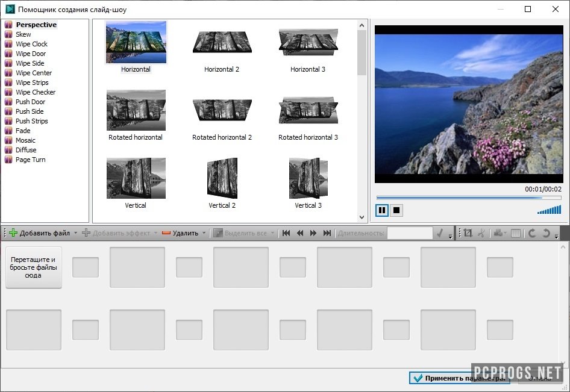Click the rotate clockwise icon

tap(532, 233)
